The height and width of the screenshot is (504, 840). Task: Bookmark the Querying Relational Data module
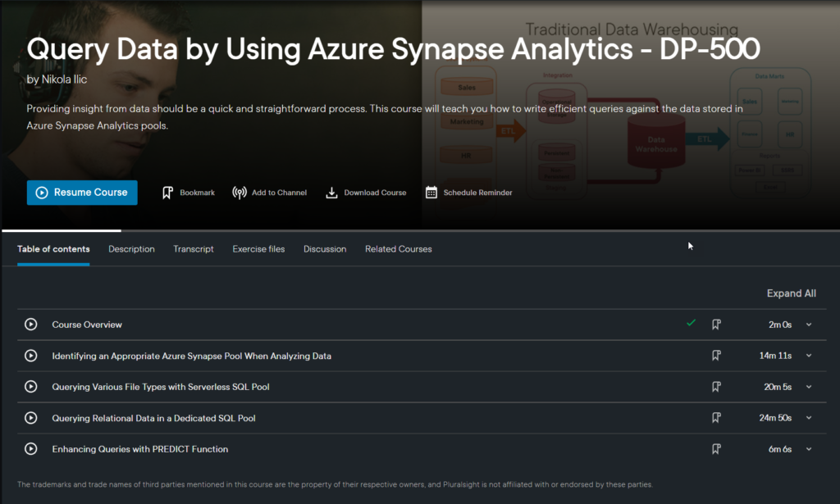point(716,418)
